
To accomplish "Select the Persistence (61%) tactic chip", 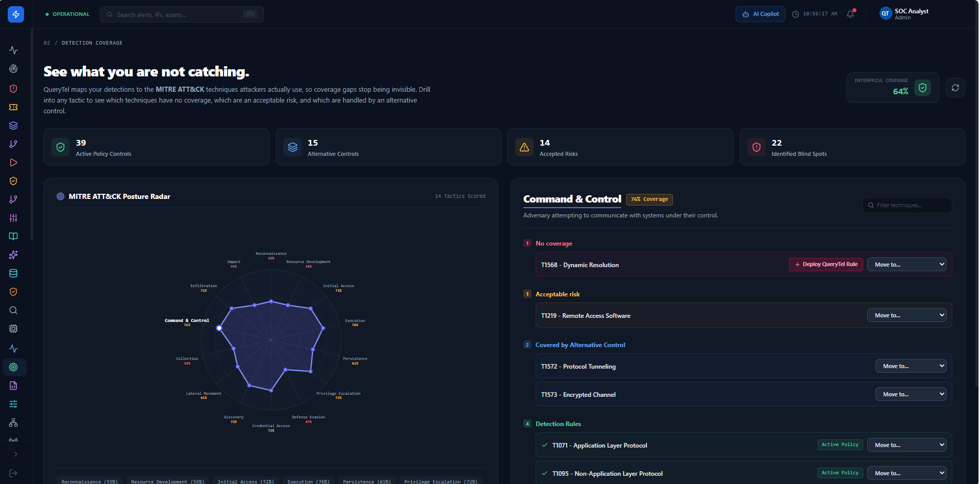I will click(x=367, y=481).
